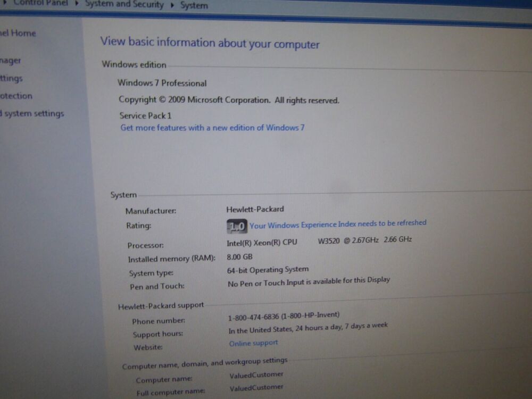
Task: Open Control Panel breadcrumb in address bar
Action: [x=41, y=3]
